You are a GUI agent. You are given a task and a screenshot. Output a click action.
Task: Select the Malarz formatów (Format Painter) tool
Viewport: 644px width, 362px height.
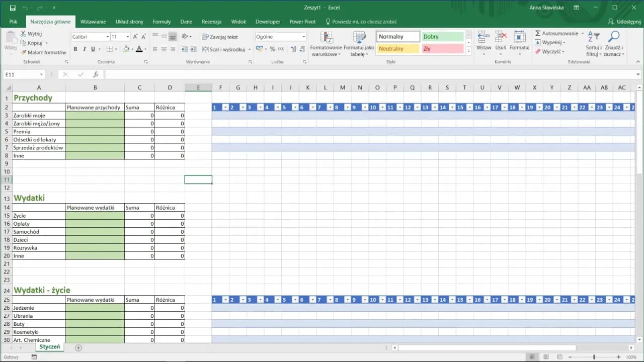tap(44, 52)
